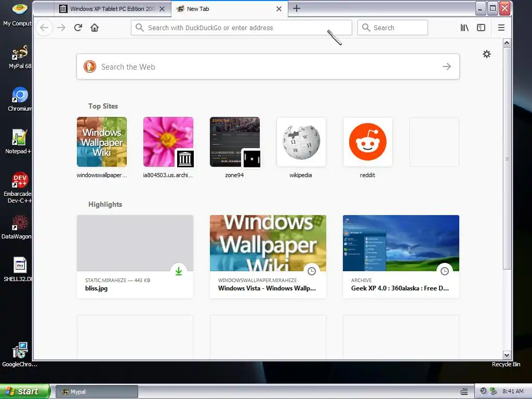Open New Tab preferences gear
This screenshot has height=399, width=532.
coord(486,54)
